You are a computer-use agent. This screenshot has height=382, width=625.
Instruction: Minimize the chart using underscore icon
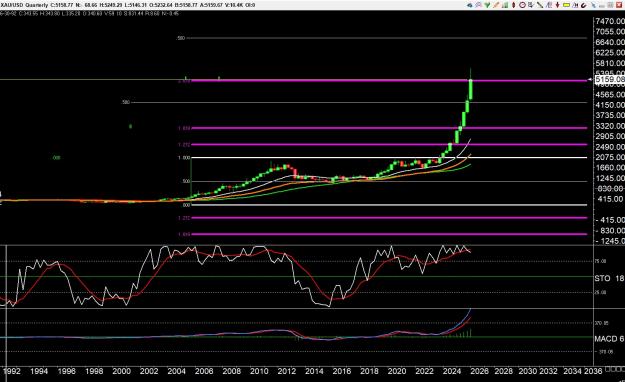[602, 6]
